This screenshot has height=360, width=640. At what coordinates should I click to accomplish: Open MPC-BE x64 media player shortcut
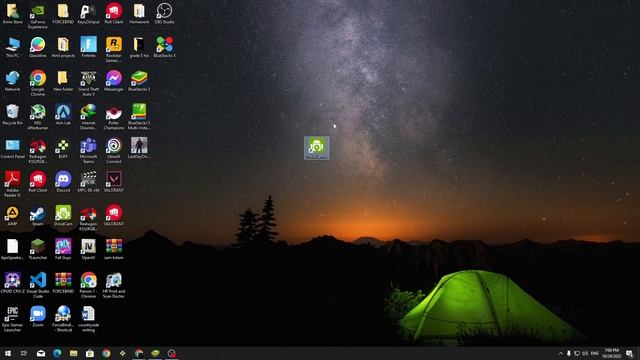tap(88, 182)
